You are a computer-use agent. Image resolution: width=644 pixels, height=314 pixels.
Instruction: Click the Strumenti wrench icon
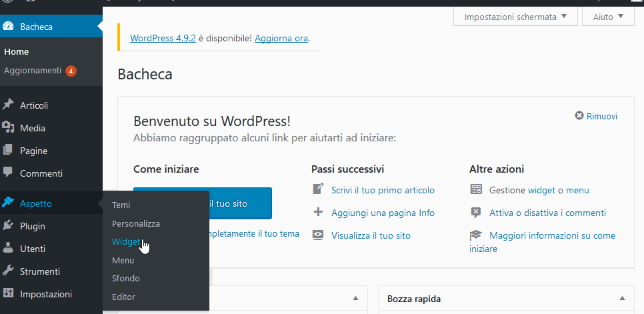(x=7, y=271)
